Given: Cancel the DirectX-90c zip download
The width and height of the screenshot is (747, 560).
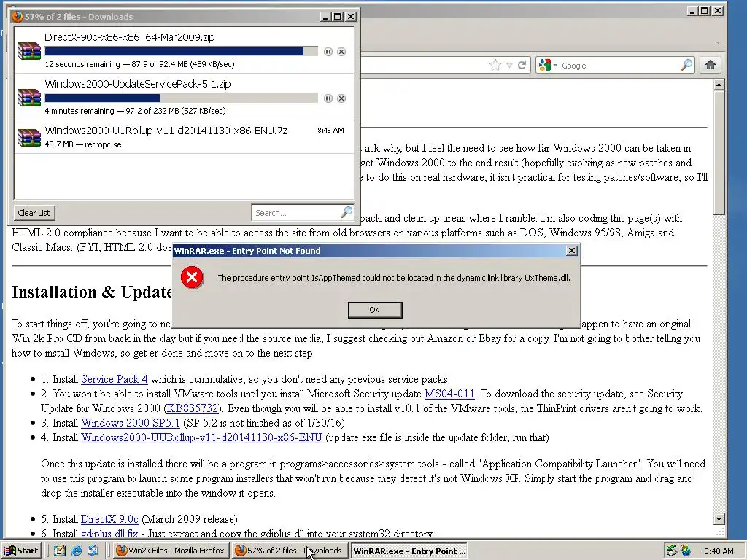Looking at the screenshot, I should pyautogui.click(x=341, y=52).
